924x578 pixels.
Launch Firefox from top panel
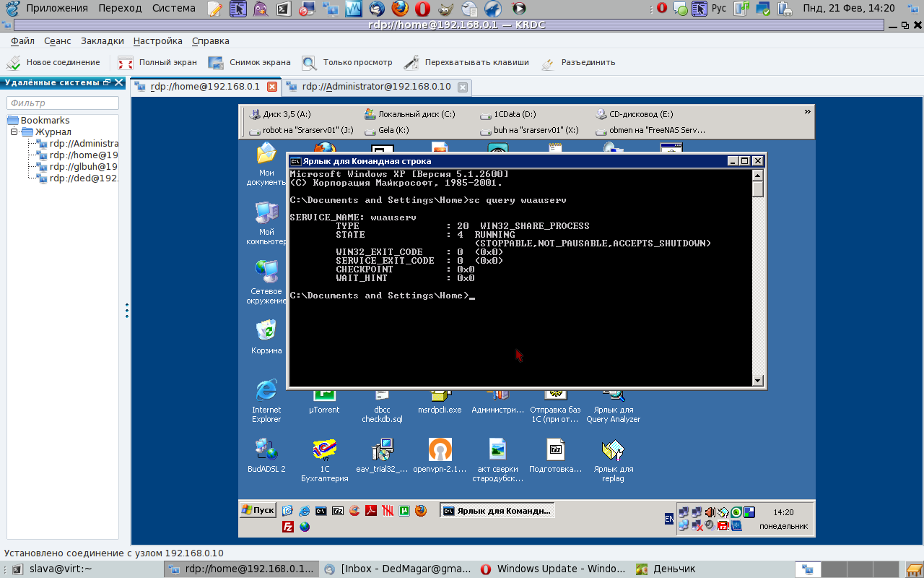pos(400,9)
